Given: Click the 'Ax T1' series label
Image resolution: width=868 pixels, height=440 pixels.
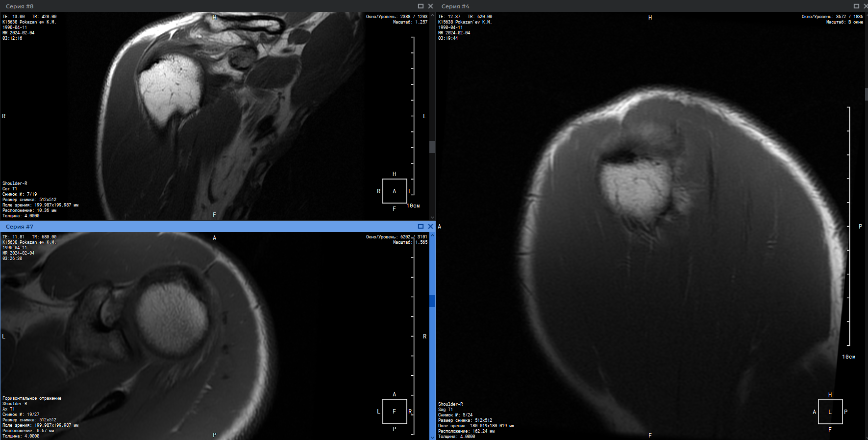Looking at the screenshot, I should (8, 409).
